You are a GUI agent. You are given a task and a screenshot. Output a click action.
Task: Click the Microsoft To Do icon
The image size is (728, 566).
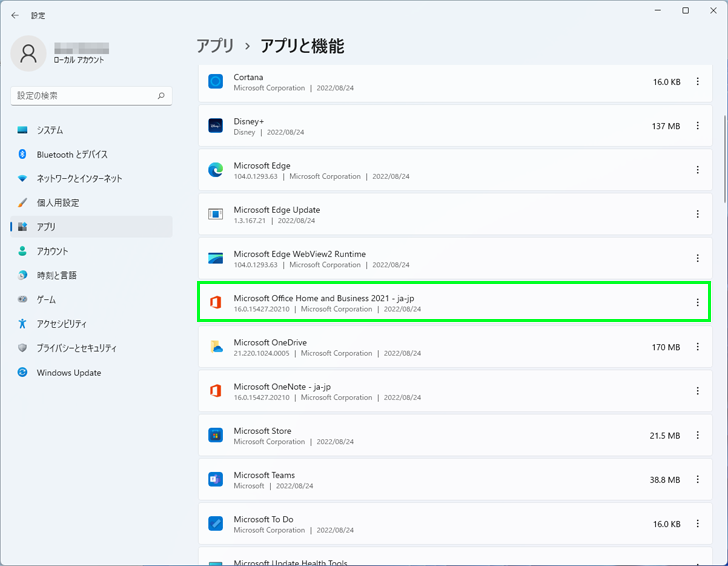(x=215, y=524)
